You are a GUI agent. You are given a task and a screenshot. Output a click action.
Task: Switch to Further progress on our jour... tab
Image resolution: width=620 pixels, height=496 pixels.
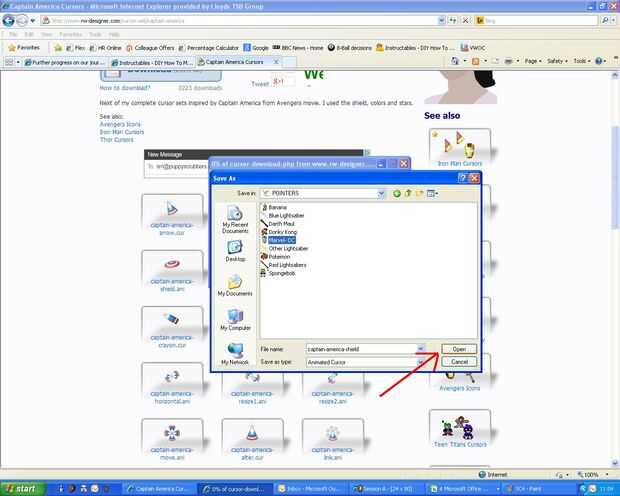[64, 62]
